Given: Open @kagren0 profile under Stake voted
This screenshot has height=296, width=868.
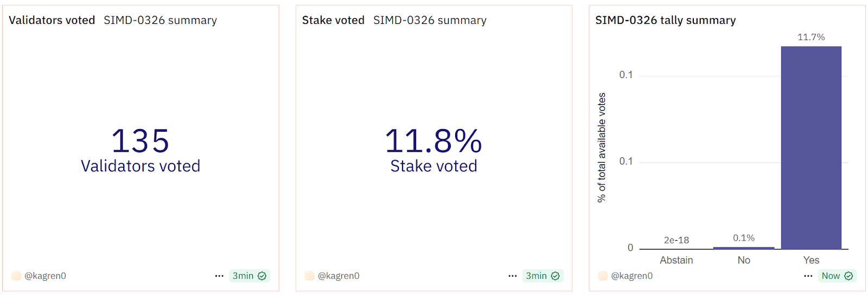Looking at the screenshot, I should tap(339, 276).
